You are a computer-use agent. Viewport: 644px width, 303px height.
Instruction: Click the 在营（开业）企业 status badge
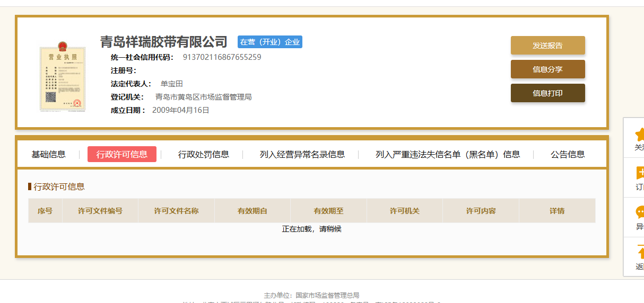[270, 42]
